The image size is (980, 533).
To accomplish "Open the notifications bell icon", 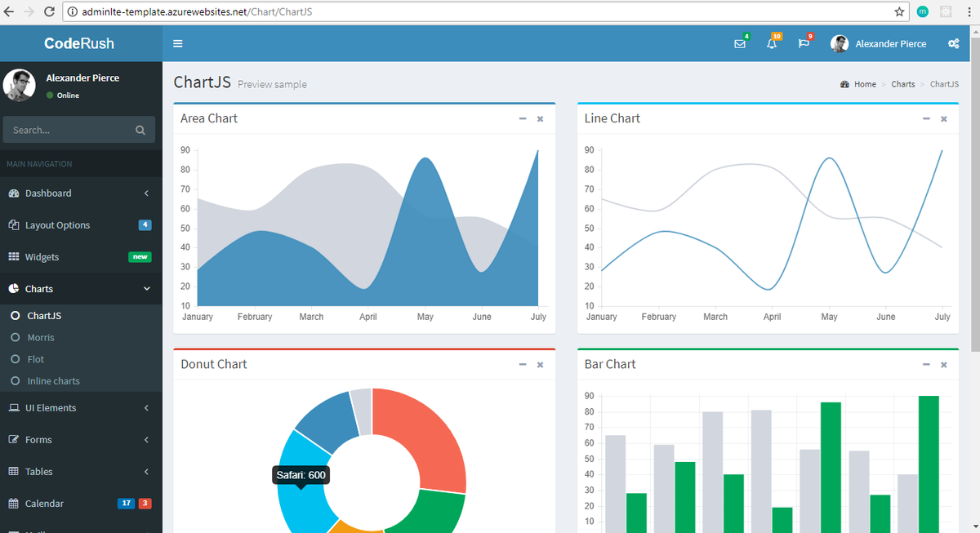I will [772, 43].
